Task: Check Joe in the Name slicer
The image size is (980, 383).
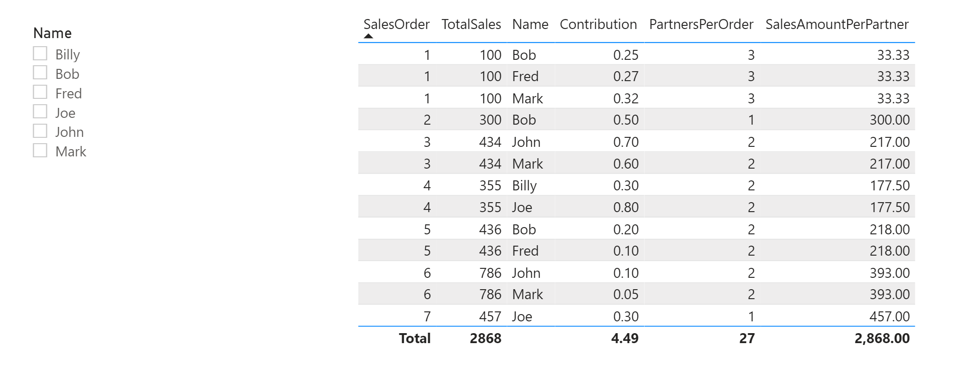Action: 39,112
